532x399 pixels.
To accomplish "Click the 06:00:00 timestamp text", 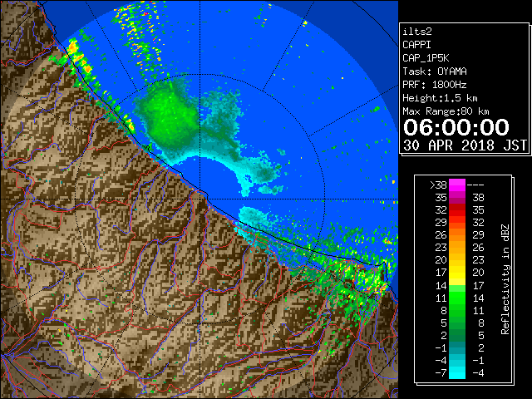I will 456,127.
